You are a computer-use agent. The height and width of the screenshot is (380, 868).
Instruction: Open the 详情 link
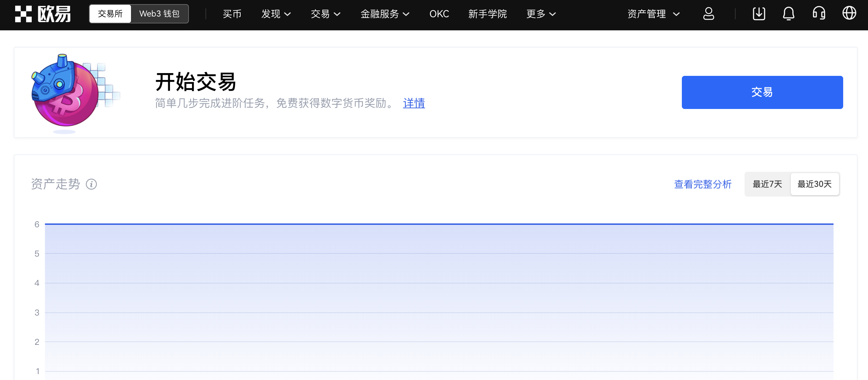click(414, 103)
